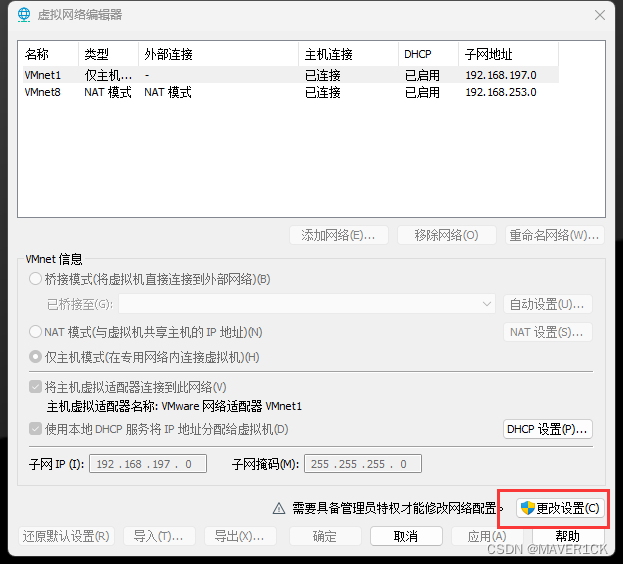Click the 名称 column header
Viewport: 623px width, 564px height.
point(50,54)
